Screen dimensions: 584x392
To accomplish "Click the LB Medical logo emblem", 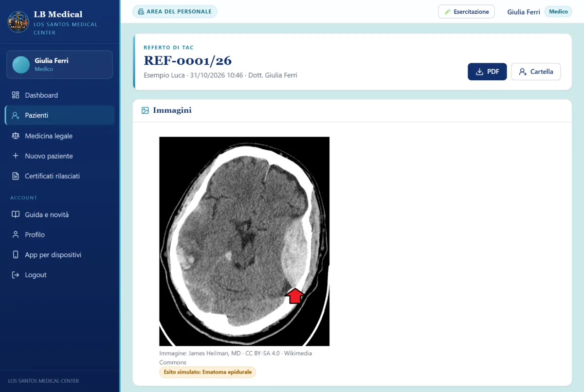I will point(18,22).
